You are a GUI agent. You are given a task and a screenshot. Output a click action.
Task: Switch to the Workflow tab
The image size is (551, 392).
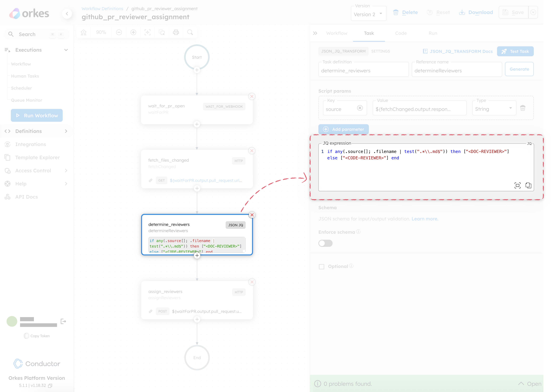tap(337, 33)
